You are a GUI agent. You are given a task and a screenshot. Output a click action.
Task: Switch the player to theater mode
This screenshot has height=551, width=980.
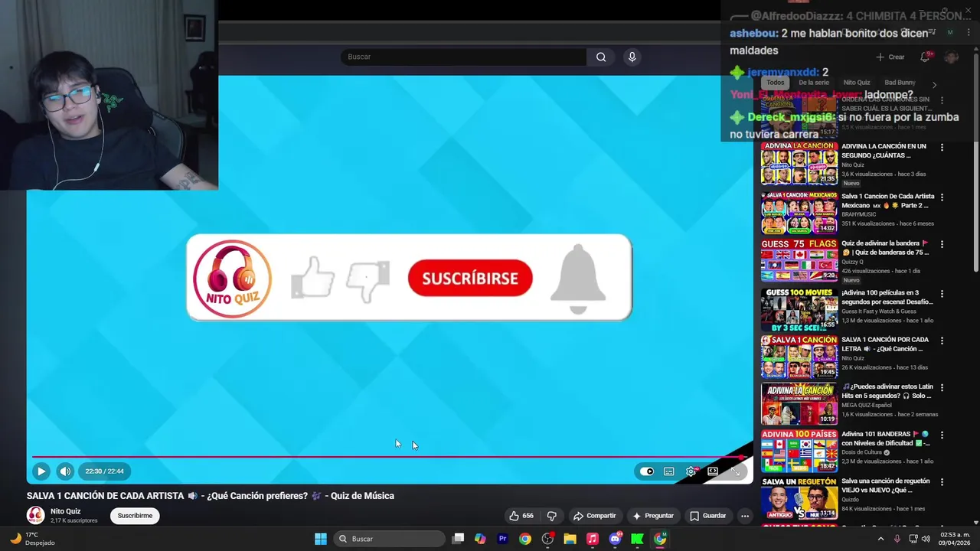[x=713, y=471]
